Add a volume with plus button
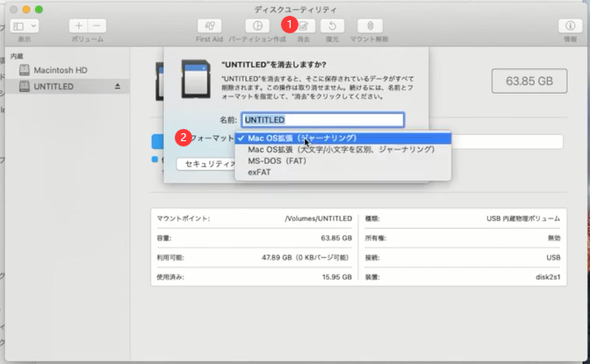The height and width of the screenshot is (364, 590). point(79,26)
